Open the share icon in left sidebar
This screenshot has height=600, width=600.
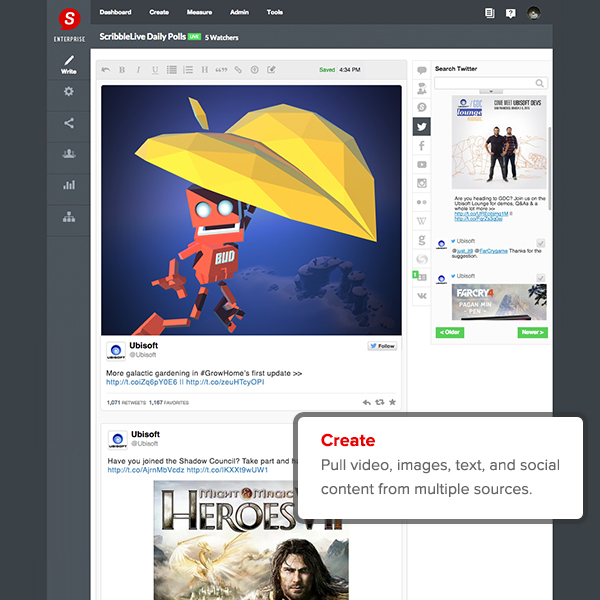pyautogui.click(x=69, y=123)
